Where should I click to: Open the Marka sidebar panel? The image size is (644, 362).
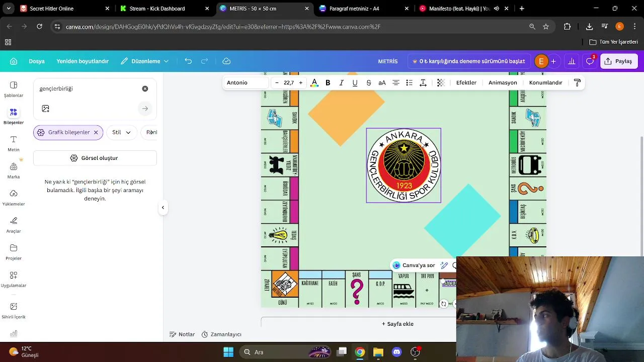coord(14,170)
